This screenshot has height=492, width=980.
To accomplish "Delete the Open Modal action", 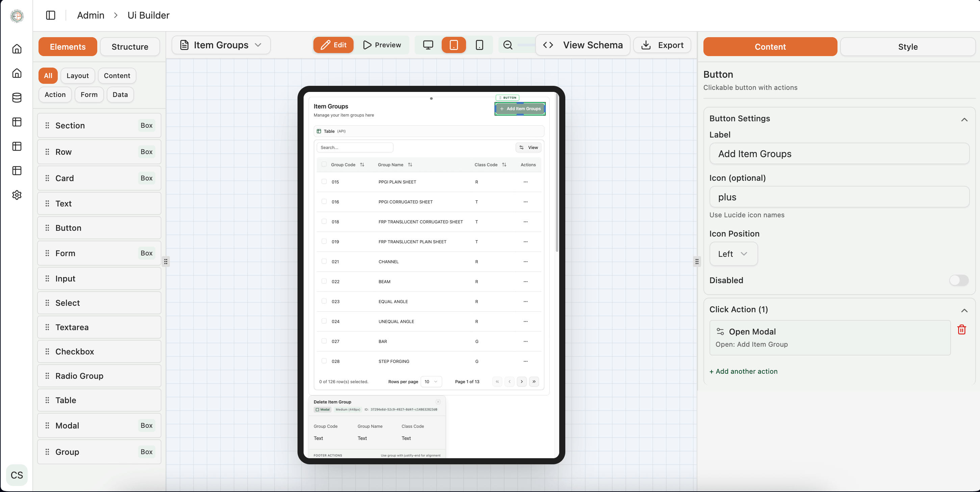I will [x=961, y=329].
